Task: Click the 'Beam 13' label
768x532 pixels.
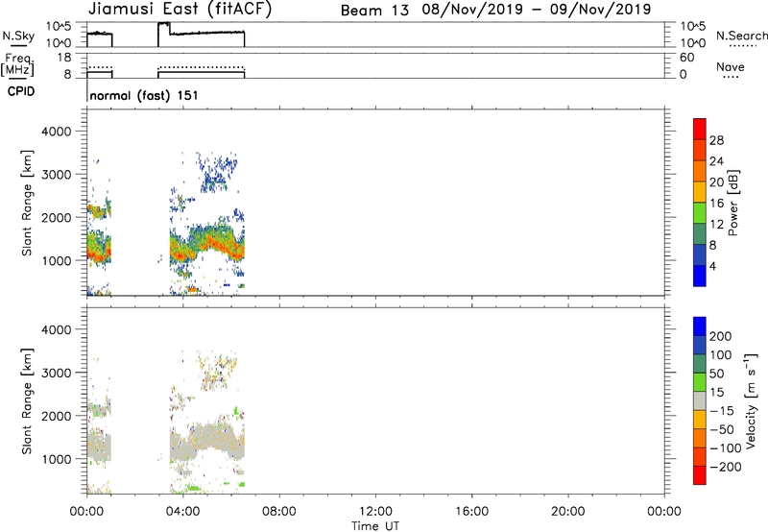Action: pyautogui.click(x=374, y=11)
